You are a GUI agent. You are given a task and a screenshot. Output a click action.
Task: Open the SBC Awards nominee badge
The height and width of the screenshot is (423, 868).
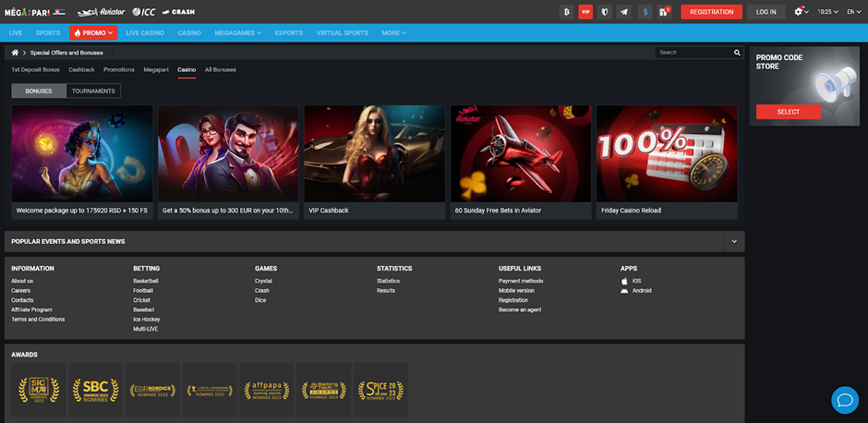(96, 390)
